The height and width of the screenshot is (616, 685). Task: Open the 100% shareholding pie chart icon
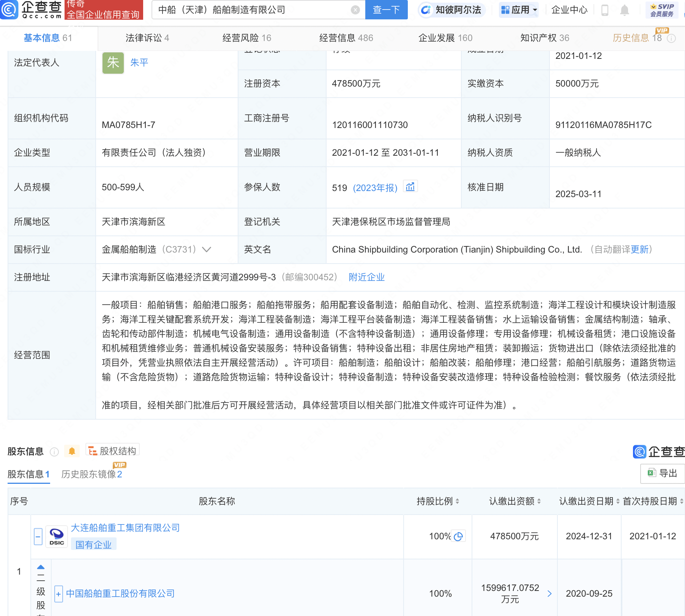(458, 536)
